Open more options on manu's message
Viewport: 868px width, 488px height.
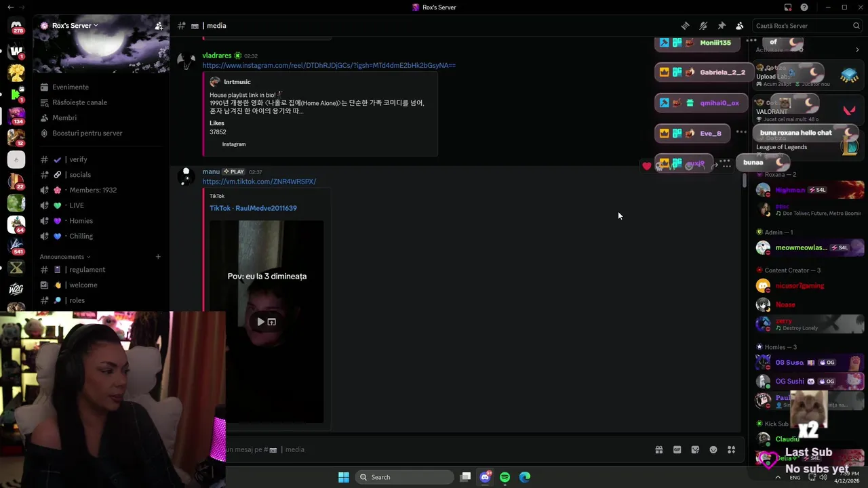pyautogui.click(x=726, y=165)
